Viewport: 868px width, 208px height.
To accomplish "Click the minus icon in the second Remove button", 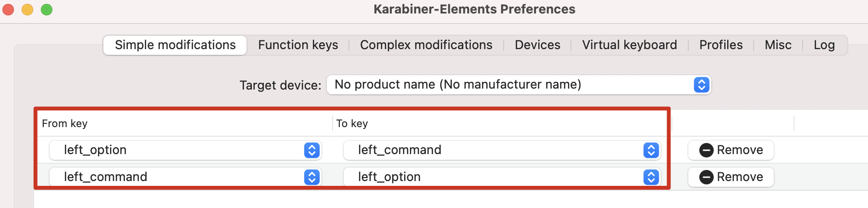I will coord(706,177).
